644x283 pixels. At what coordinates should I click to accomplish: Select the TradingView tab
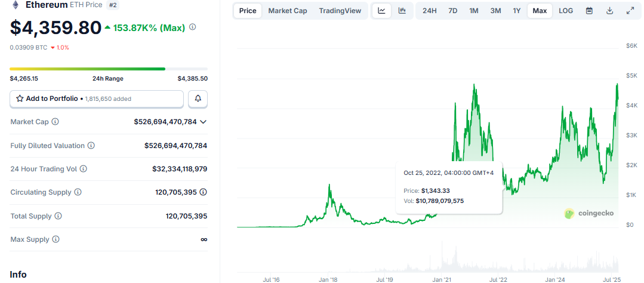point(340,11)
